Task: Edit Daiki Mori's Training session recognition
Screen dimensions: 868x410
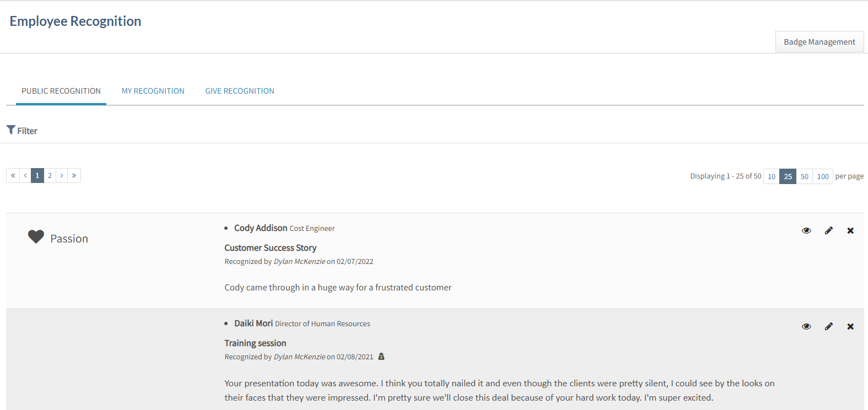Action: coord(828,327)
